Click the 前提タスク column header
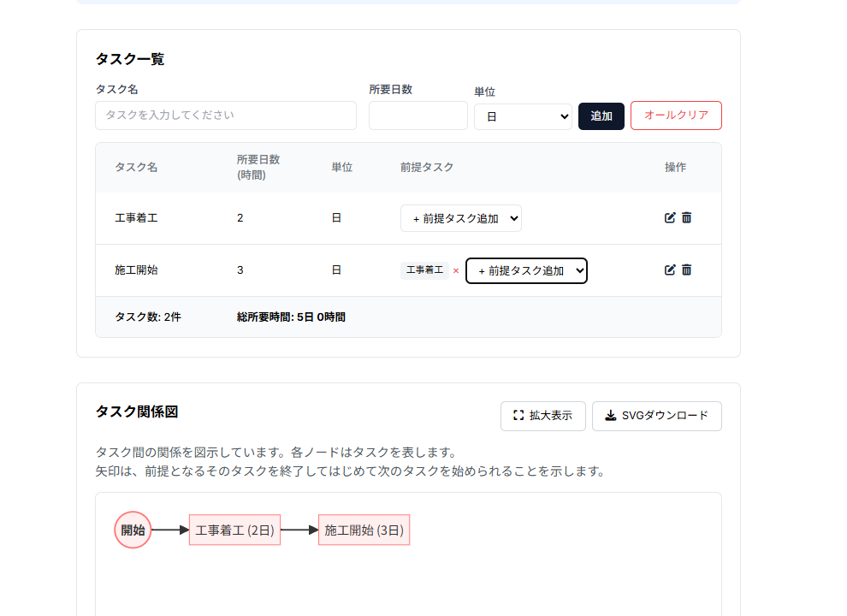The height and width of the screenshot is (616, 847). [427, 168]
